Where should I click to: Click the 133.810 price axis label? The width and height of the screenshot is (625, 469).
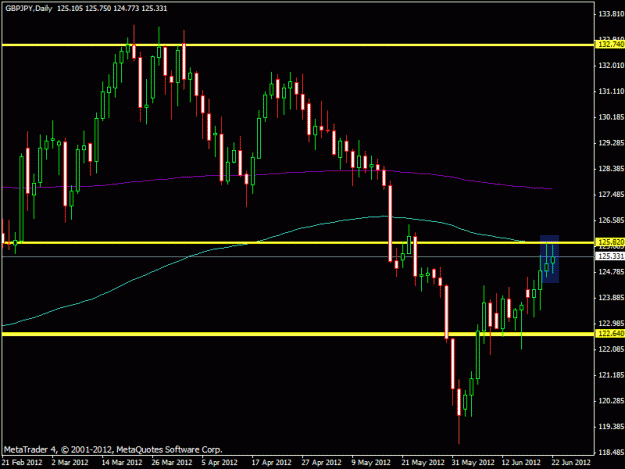pos(611,14)
